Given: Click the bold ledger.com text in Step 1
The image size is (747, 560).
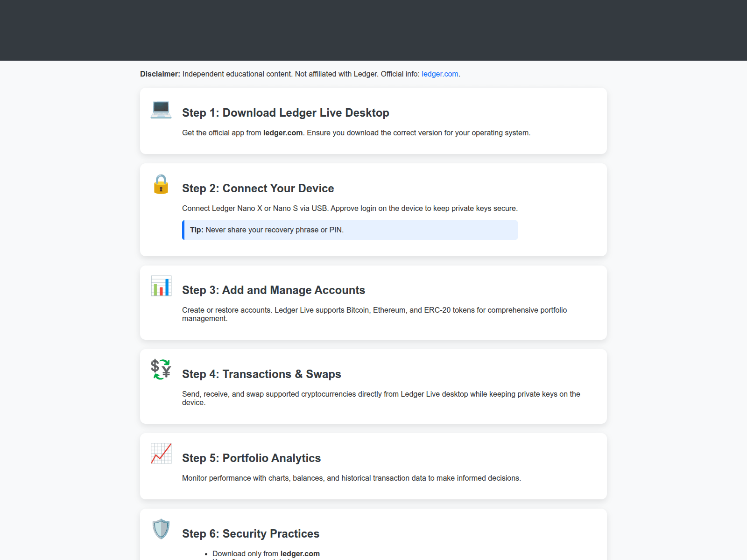Looking at the screenshot, I should 282,133.
